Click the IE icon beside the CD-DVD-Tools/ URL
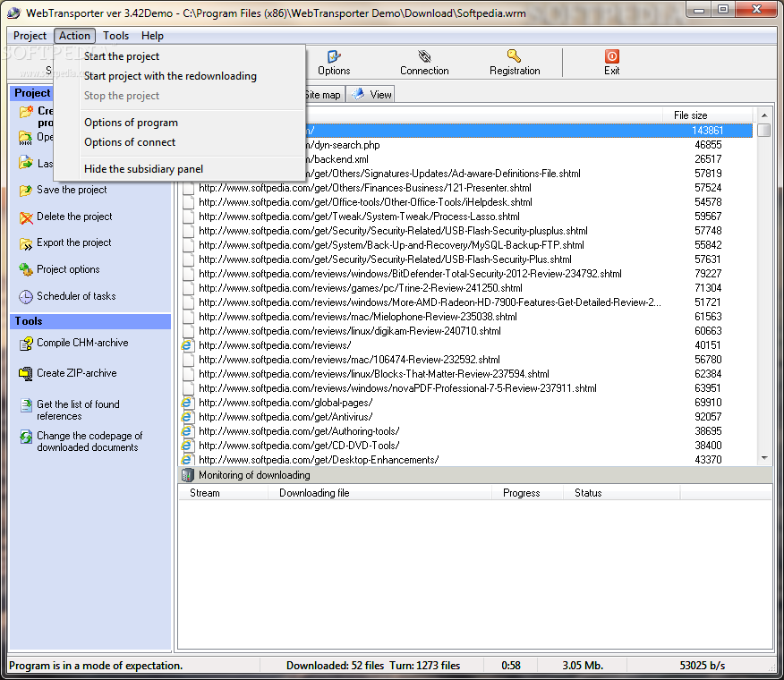 [x=187, y=445]
